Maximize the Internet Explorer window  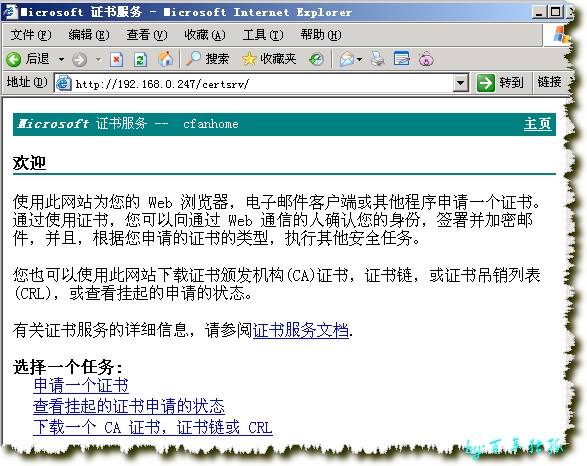pos(556,12)
